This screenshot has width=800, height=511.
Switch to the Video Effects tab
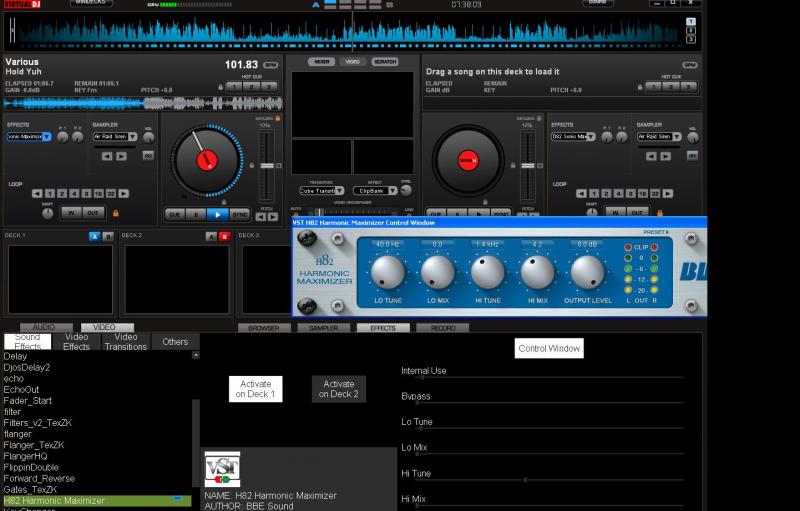click(x=77, y=342)
